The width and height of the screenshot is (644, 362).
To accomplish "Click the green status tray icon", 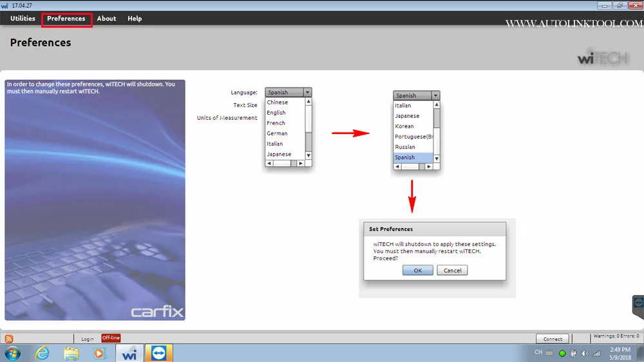I will 562,354.
